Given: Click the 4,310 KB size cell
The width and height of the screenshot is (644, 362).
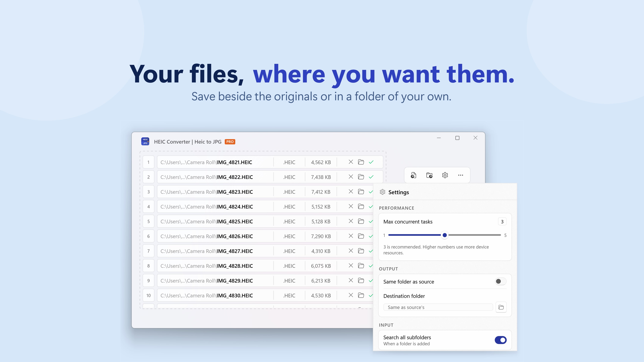Looking at the screenshot, I should (x=321, y=251).
